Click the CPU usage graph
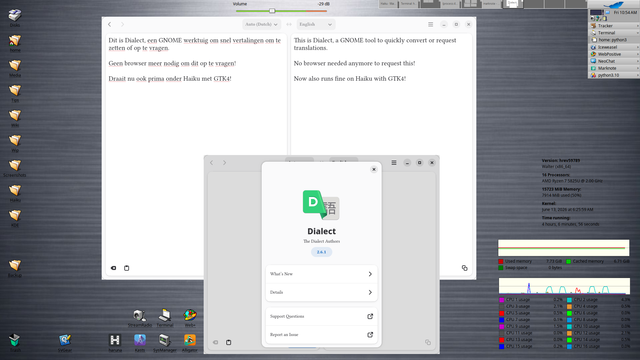 [x=564, y=286]
